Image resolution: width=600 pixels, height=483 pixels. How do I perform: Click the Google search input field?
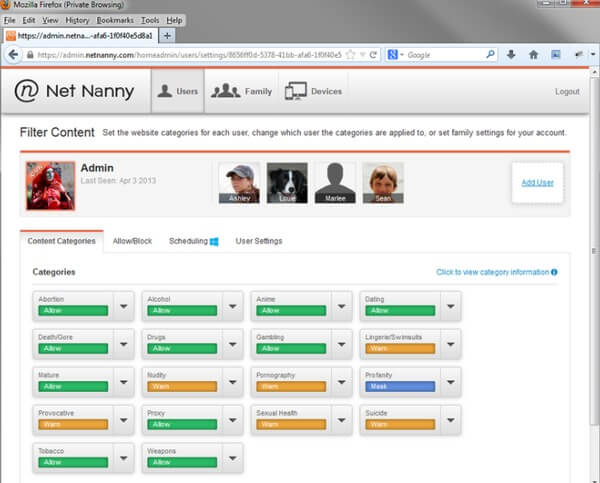pyautogui.click(x=445, y=55)
